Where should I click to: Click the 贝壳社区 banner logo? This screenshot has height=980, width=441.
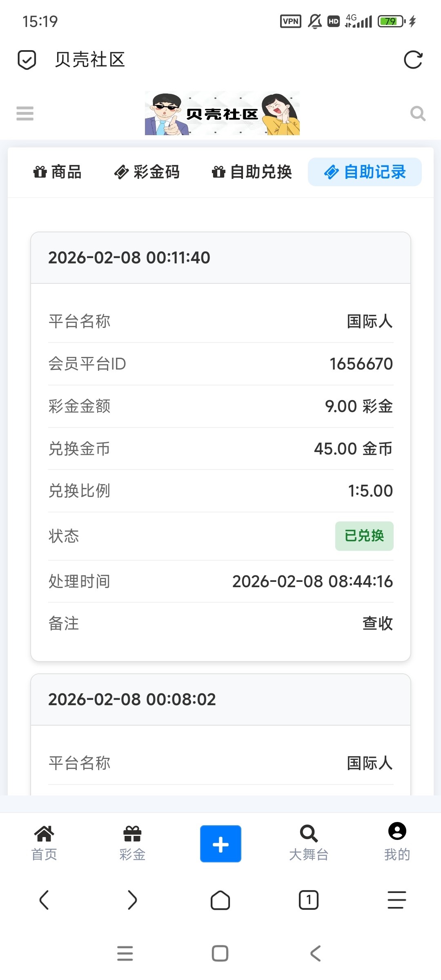[x=222, y=114]
